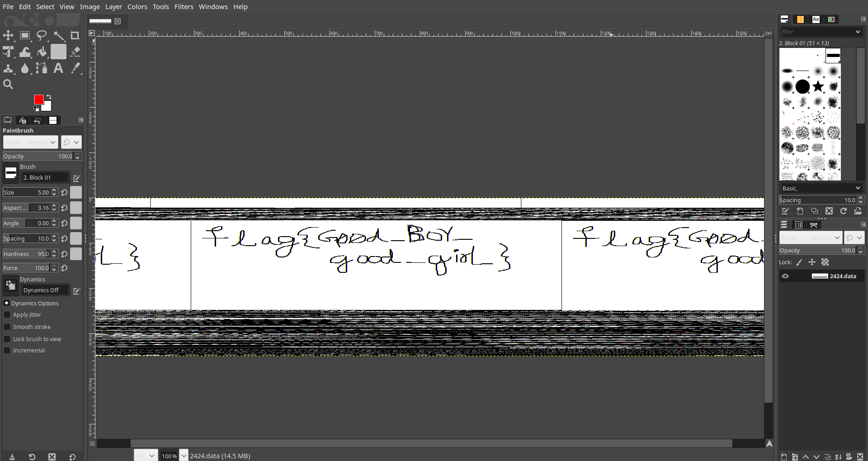868x461 pixels.
Task: Enable the Apply Jitter checkbox
Action: (7, 315)
